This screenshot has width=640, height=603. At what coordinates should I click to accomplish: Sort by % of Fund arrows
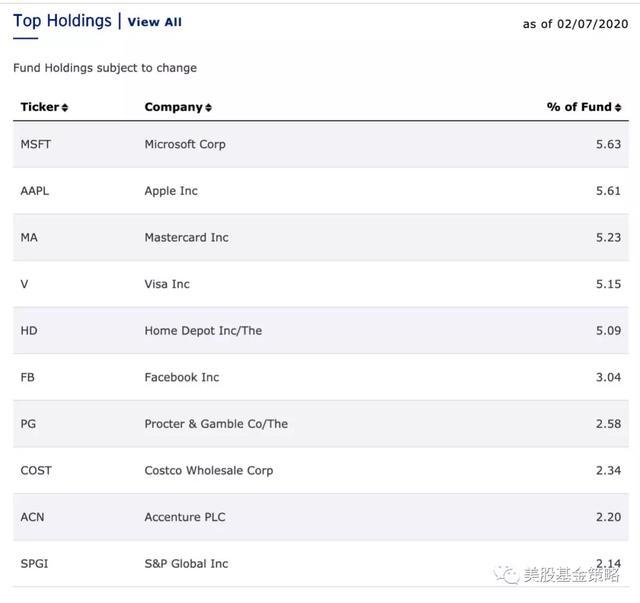point(618,107)
